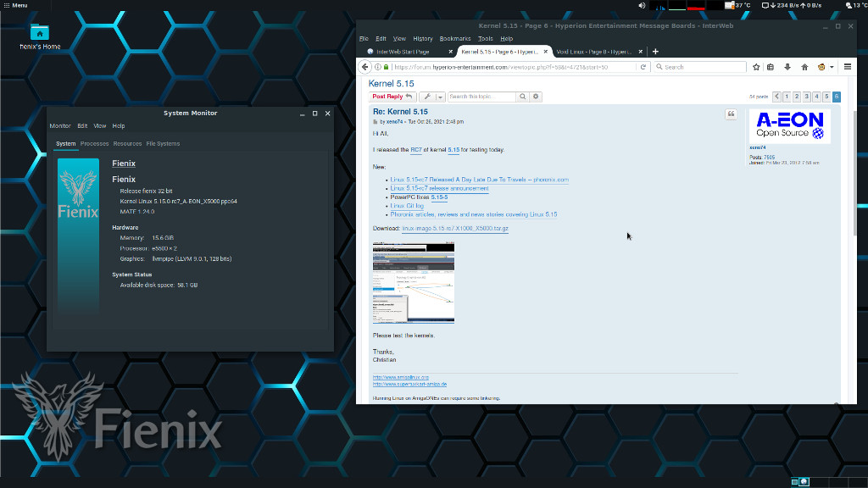Click the Search this topic field
Screen dimensions: 868x488
click(x=481, y=97)
